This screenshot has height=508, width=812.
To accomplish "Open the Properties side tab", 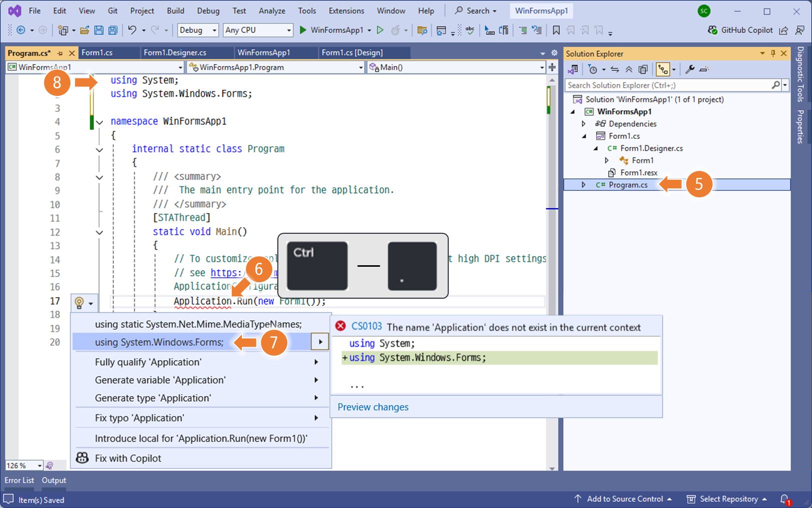I will (x=801, y=127).
